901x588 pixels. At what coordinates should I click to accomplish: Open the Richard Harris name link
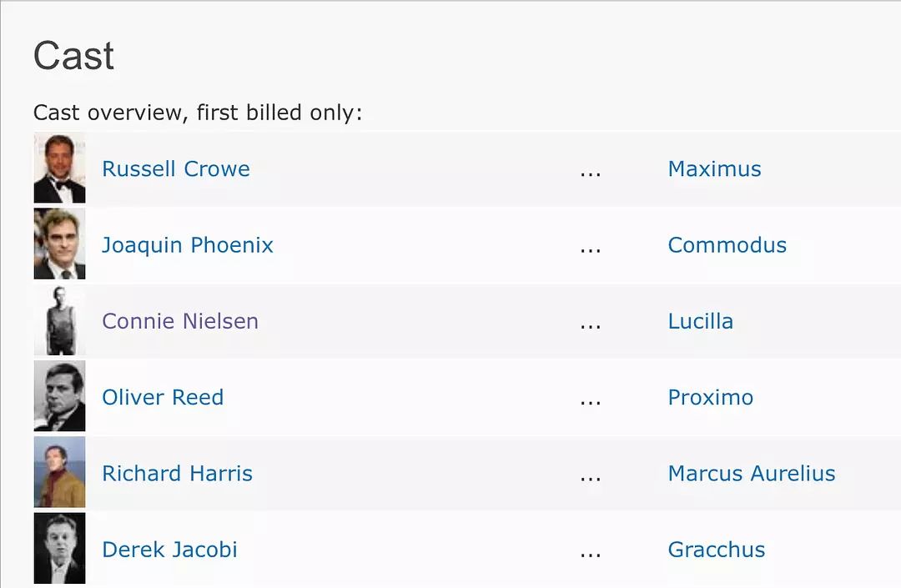(x=177, y=473)
